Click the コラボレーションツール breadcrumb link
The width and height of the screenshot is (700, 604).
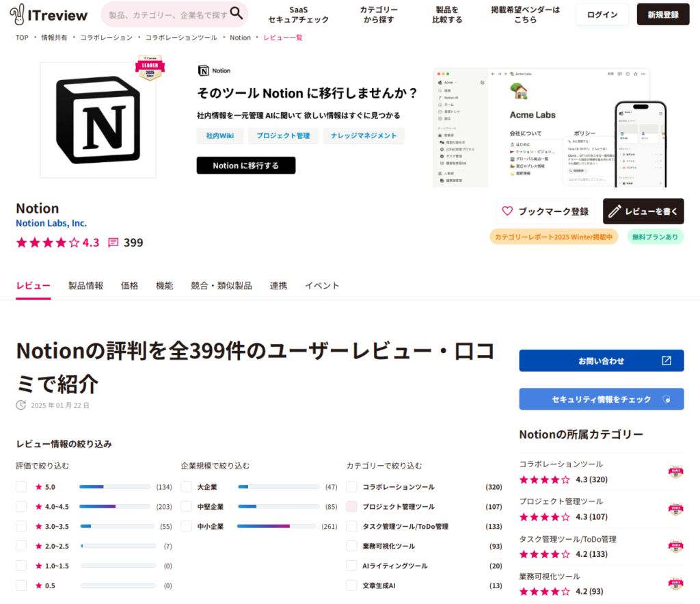tap(181, 38)
